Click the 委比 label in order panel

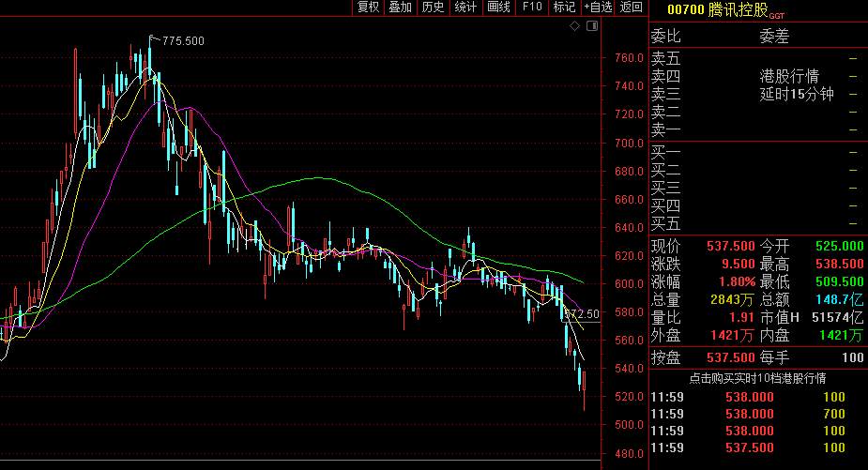coord(665,37)
